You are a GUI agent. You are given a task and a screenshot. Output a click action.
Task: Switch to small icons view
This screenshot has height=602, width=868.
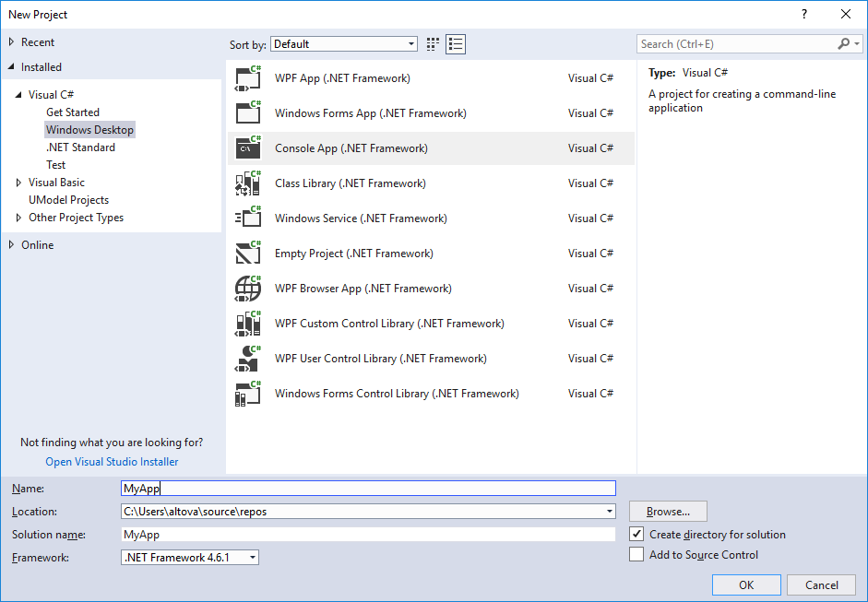point(434,44)
